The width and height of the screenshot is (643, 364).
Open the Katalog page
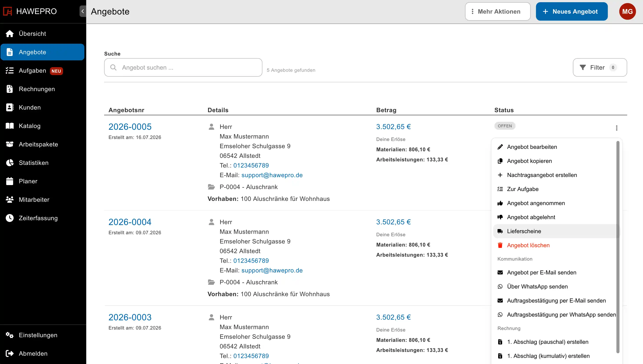point(42,126)
